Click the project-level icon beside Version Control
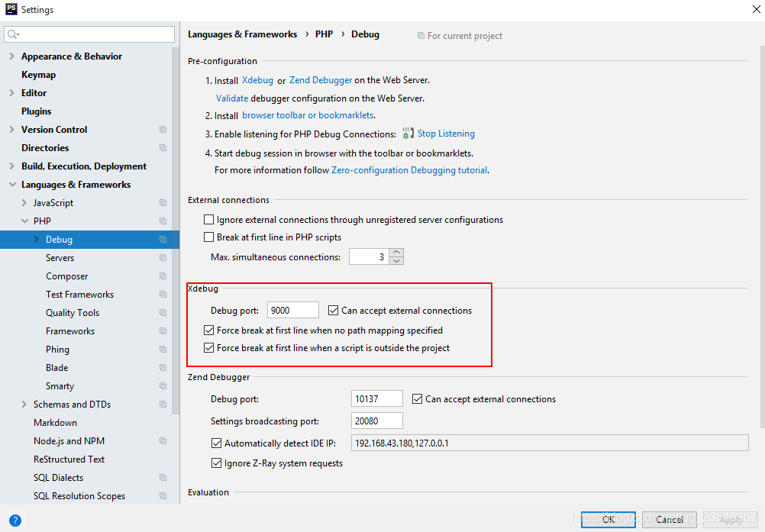The width and height of the screenshot is (765, 532). click(163, 129)
